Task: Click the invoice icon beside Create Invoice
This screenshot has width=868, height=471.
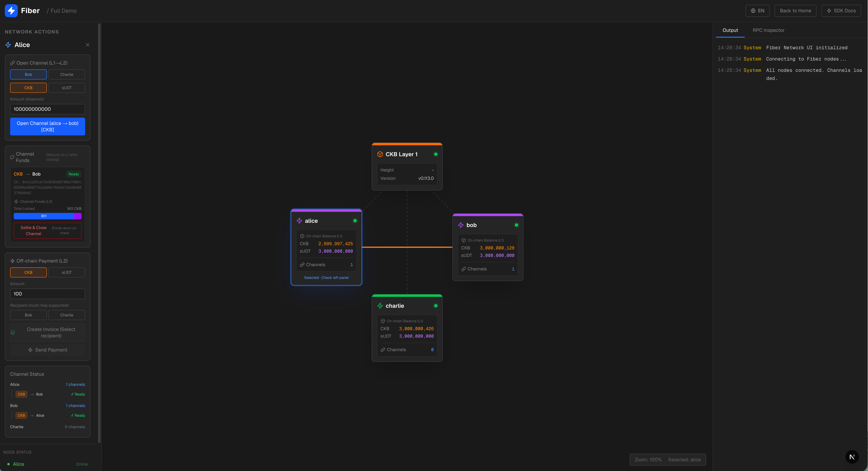Action: (x=13, y=333)
